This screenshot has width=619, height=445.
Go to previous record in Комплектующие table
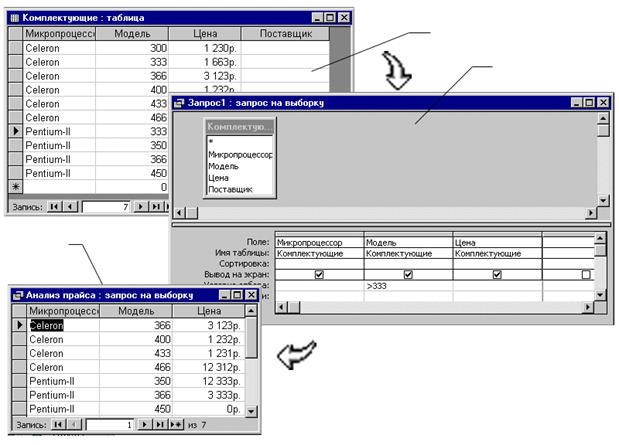(69, 206)
